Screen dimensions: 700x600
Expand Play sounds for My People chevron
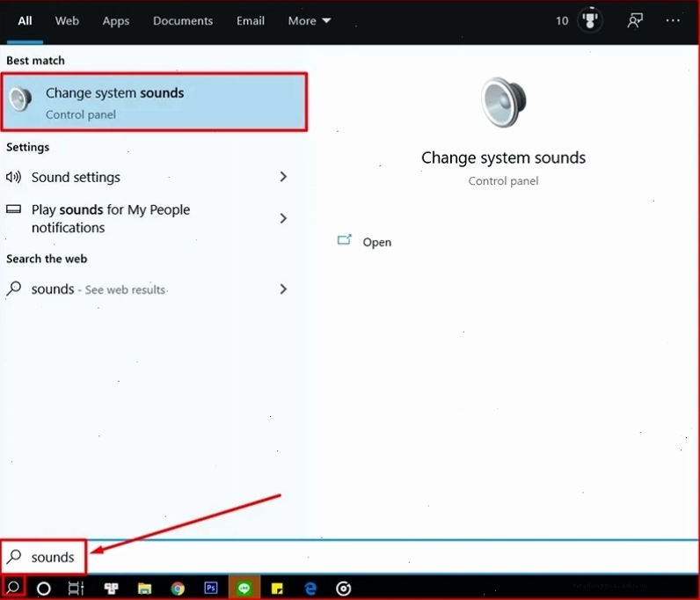click(283, 218)
